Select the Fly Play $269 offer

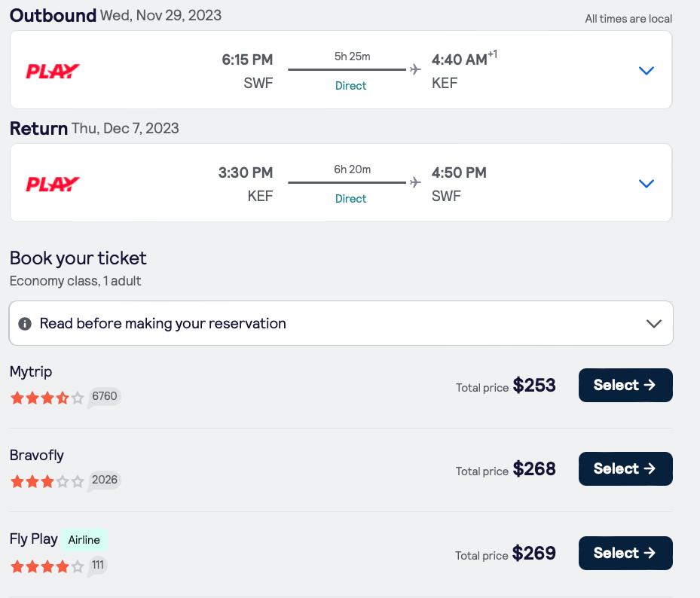click(625, 554)
